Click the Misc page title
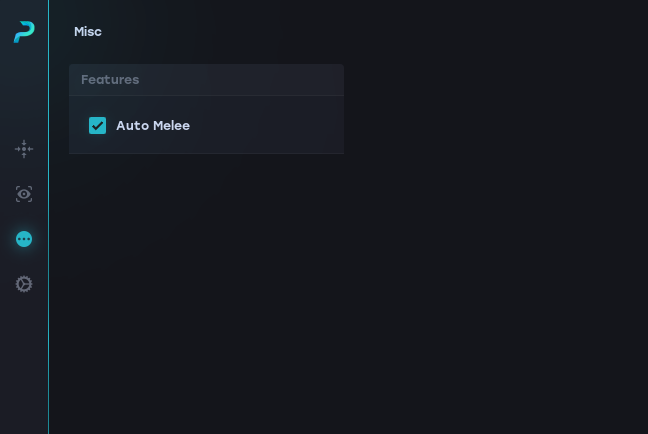This screenshot has height=434, width=648. click(88, 32)
